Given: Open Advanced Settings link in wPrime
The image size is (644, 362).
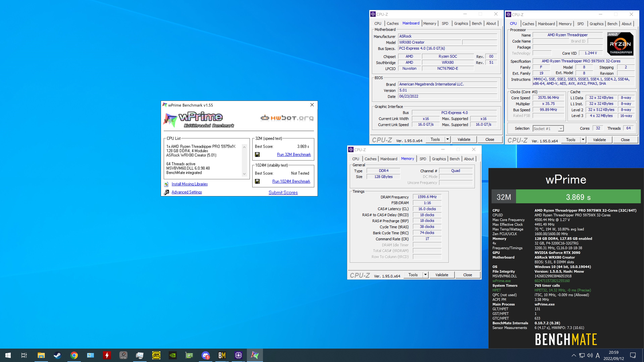Looking at the screenshot, I should coord(187,192).
